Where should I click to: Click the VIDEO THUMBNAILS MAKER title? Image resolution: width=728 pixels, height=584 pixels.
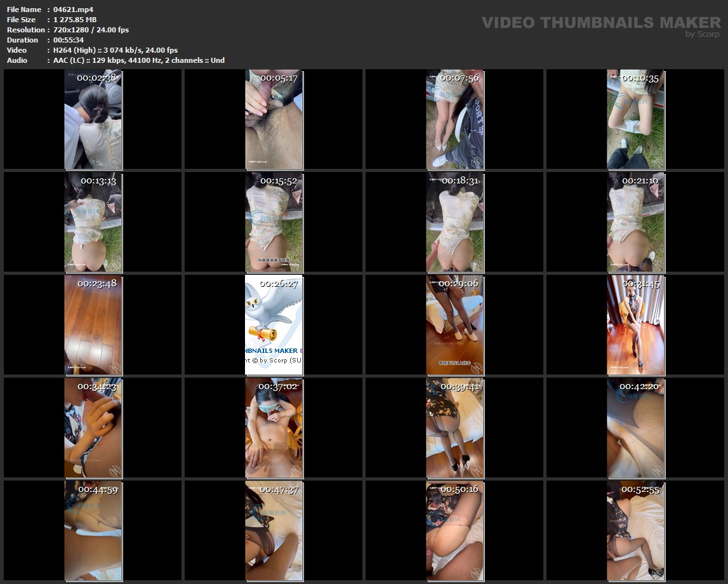click(601, 22)
